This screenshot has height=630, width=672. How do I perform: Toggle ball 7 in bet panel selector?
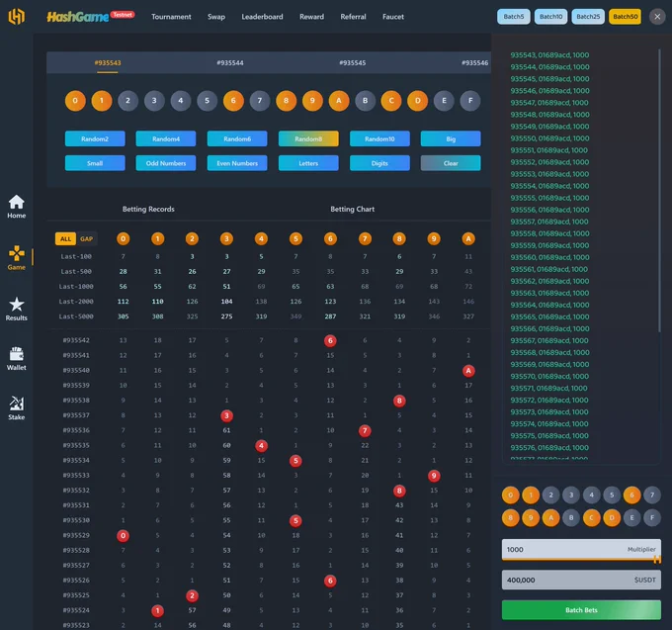pos(652,495)
